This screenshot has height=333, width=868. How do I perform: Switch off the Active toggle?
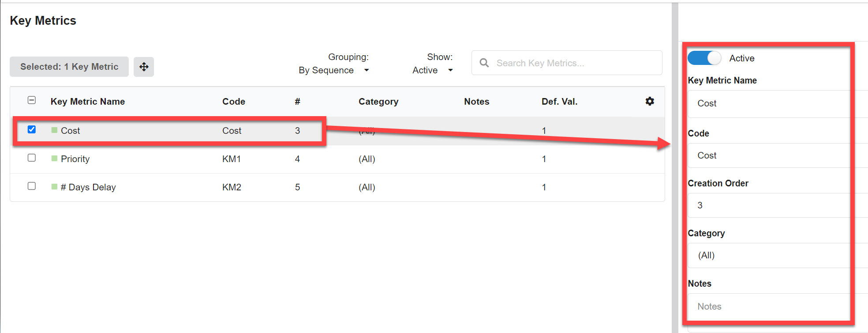[x=704, y=58]
